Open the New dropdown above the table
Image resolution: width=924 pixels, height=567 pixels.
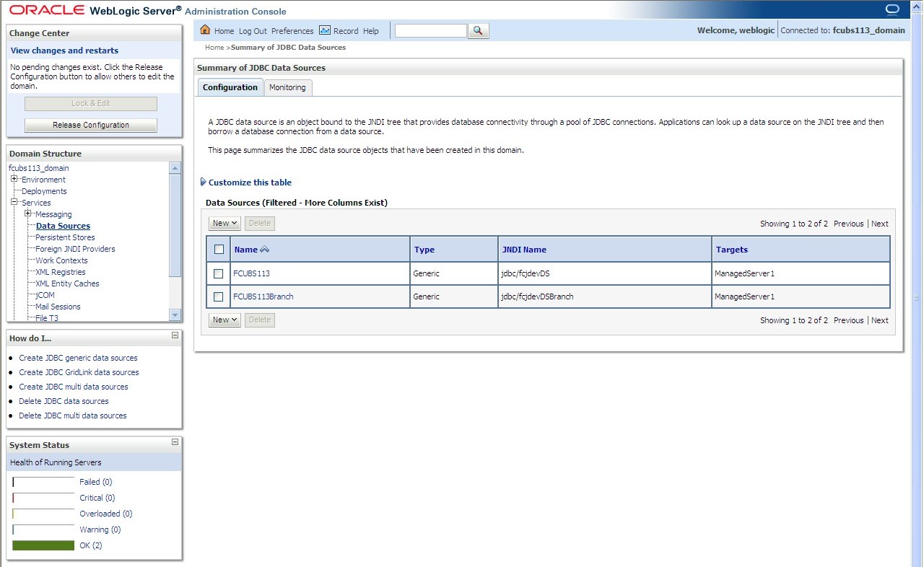[224, 223]
